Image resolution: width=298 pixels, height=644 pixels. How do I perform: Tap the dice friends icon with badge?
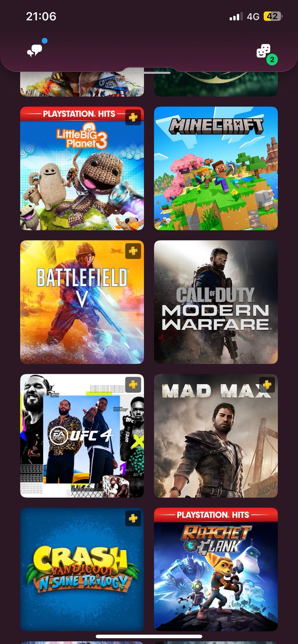[x=264, y=51]
